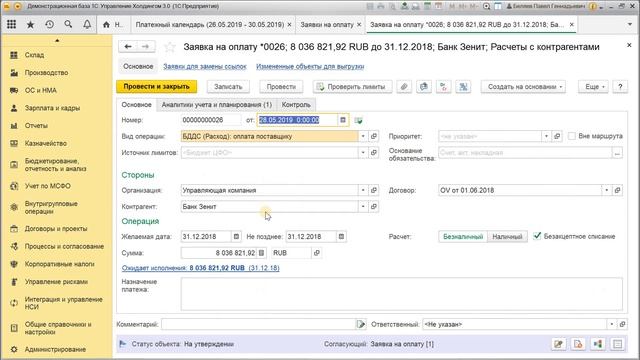Uncheck Безакцептное списание checkbox

537,236
